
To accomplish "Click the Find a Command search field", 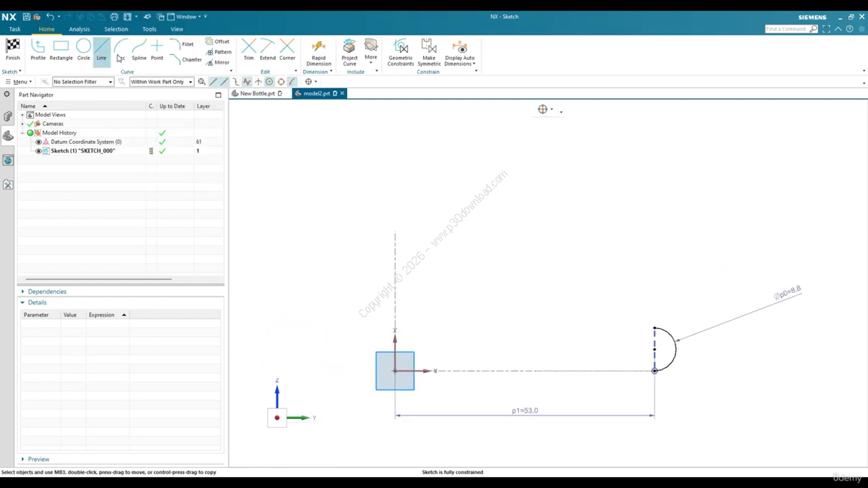I will pos(787,29).
